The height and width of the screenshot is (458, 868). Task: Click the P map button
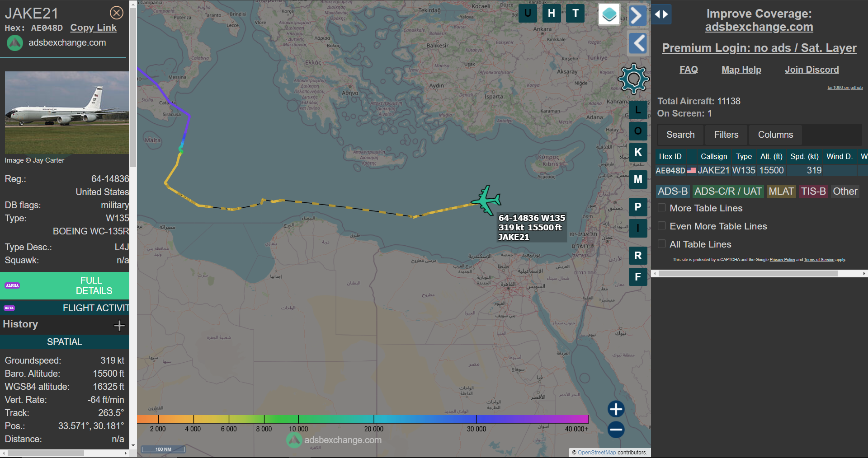coord(638,207)
